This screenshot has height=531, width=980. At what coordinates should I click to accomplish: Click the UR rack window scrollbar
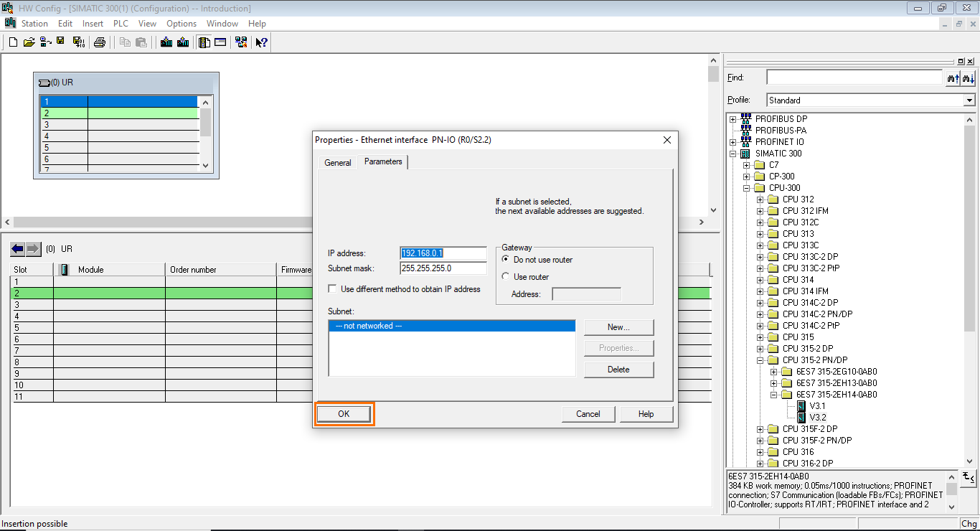pyautogui.click(x=206, y=133)
